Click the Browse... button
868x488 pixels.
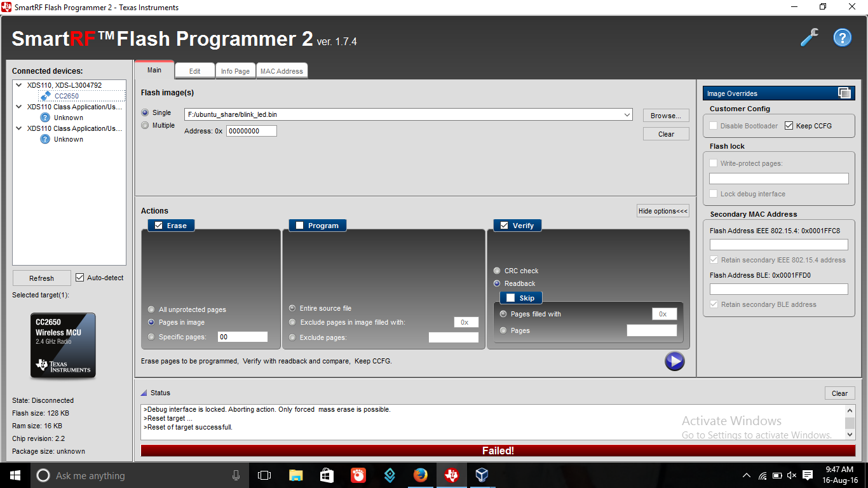click(x=666, y=116)
